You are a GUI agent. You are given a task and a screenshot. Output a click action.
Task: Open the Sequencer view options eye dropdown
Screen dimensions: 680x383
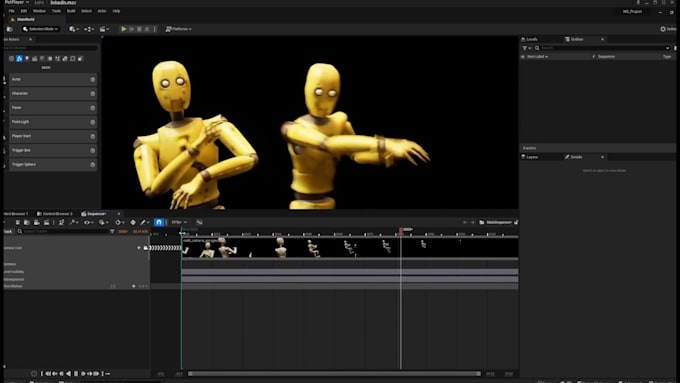(88, 223)
